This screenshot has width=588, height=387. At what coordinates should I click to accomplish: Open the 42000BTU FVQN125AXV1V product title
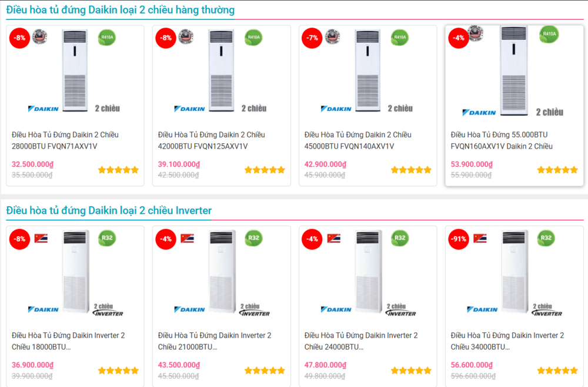(212, 140)
